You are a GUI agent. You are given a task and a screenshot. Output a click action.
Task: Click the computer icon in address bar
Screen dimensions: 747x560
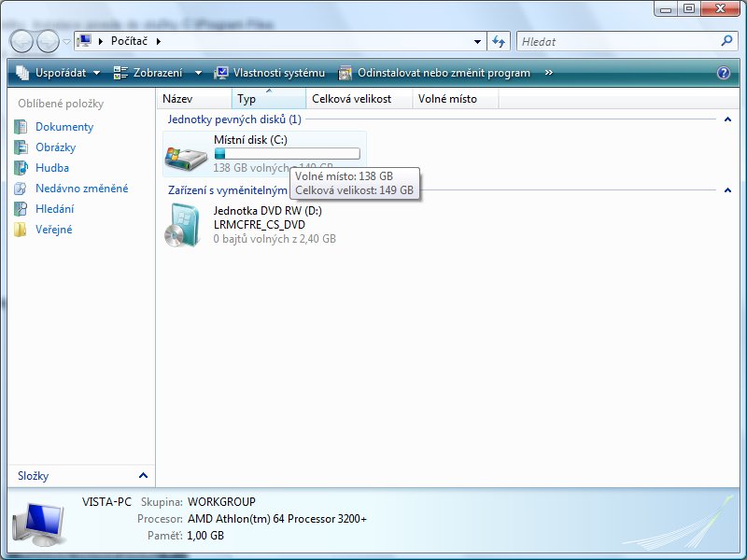point(84,41)
